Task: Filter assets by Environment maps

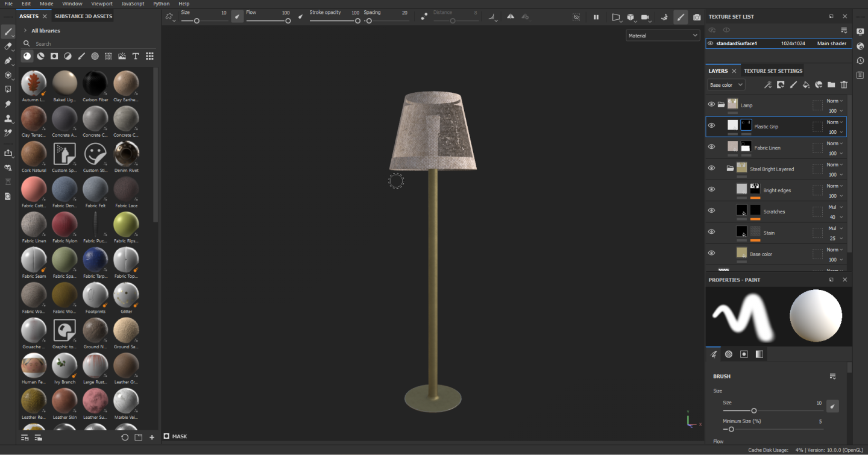Action: click(122, 56)
